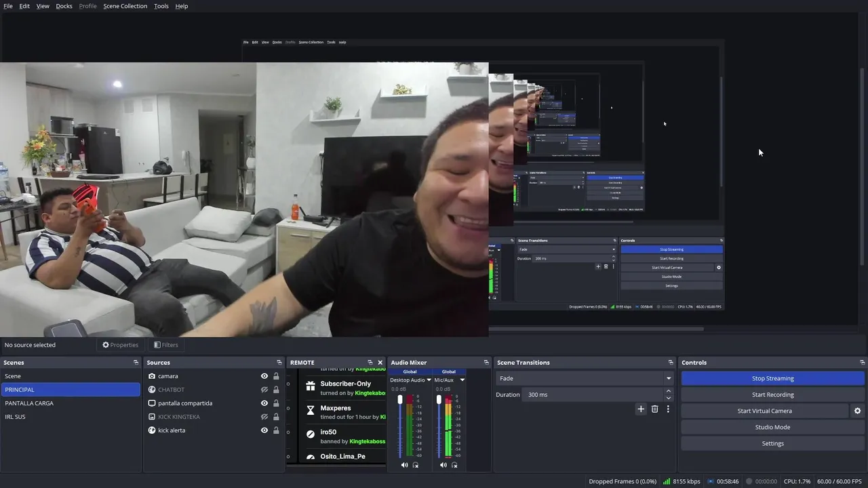This screenshot has width=868, height=488.
Task: Mute the Mic/Aux channel
Action: pyautogui.click(x=443, y=465)
